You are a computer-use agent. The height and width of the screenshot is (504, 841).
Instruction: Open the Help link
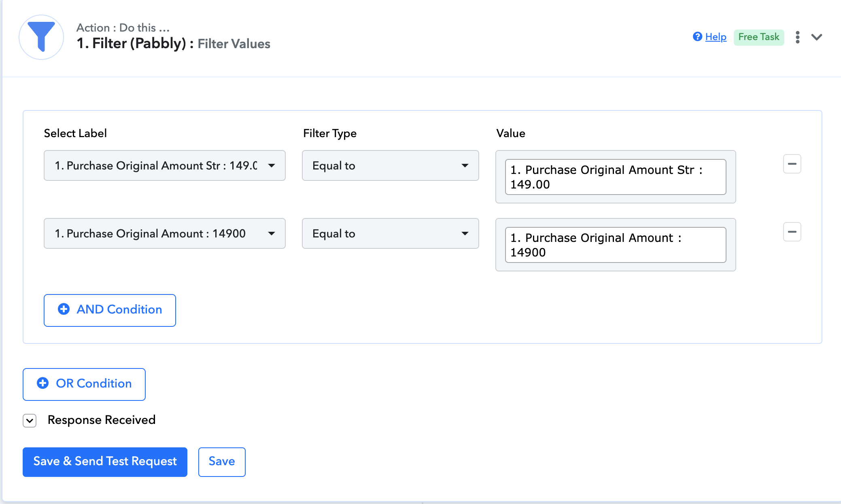click(x=716, y=37)
